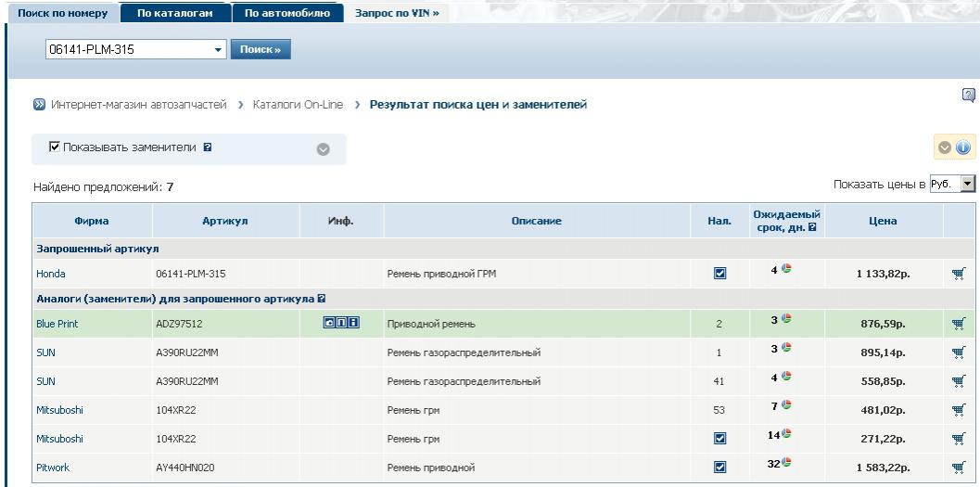Open Mitsuboshi brand link in 481,02р. row

point(59,410)
